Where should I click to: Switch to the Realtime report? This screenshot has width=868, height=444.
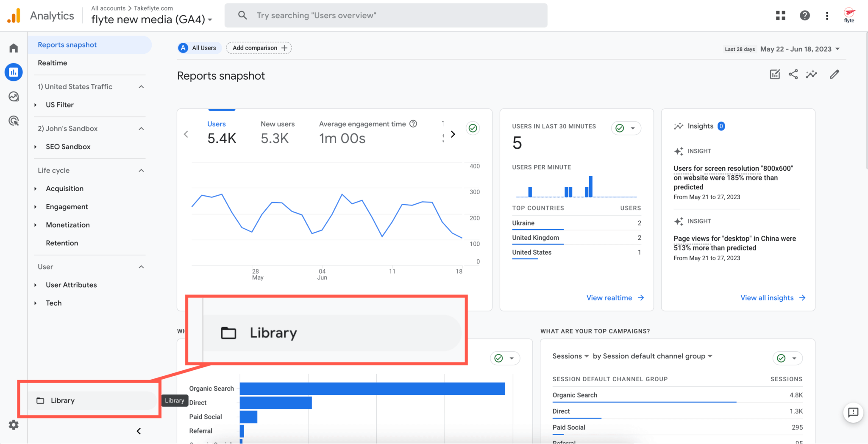pos(52,63)
